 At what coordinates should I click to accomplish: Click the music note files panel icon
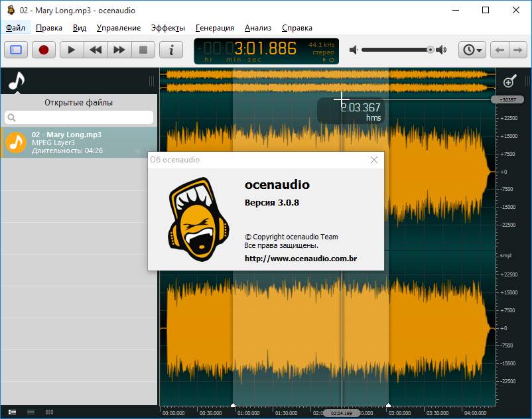(x=17, y=81)
